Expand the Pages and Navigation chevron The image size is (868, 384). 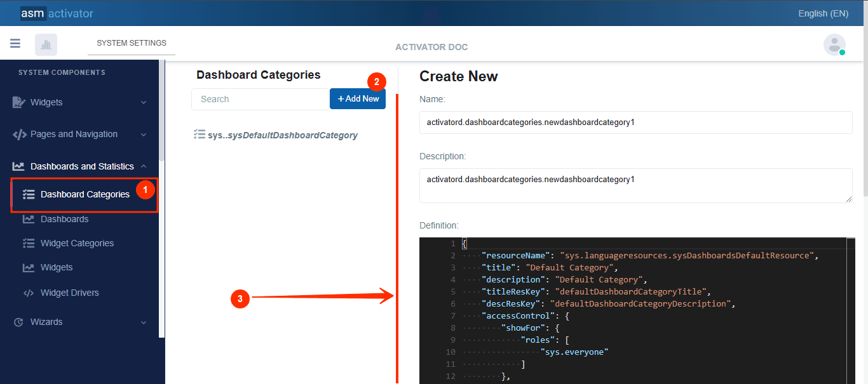click(x=144, y=135)
